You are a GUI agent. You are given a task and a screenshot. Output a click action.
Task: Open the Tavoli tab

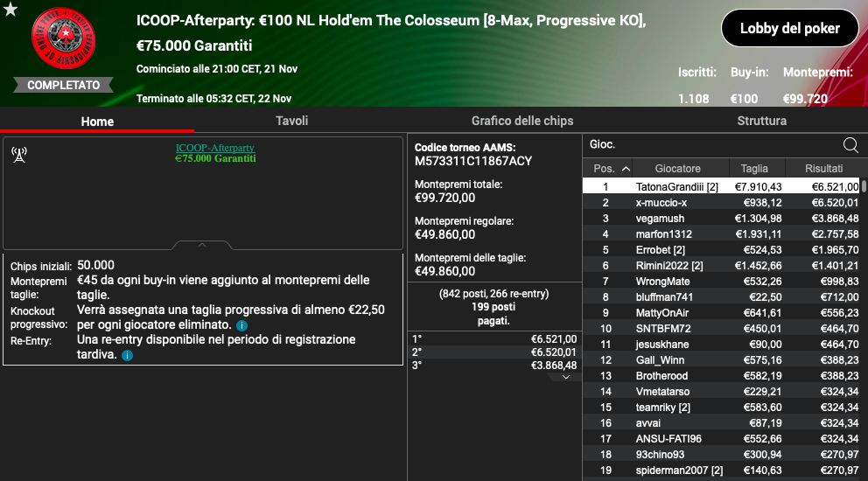pyautogui.click(x=291, y=121)
